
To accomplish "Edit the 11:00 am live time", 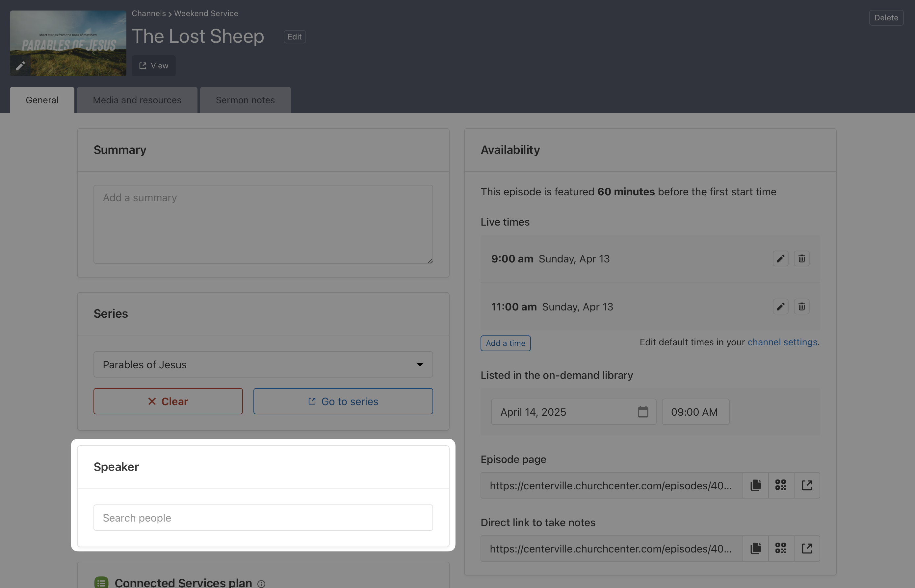I will pyautogui.click(x=780, y=306).
